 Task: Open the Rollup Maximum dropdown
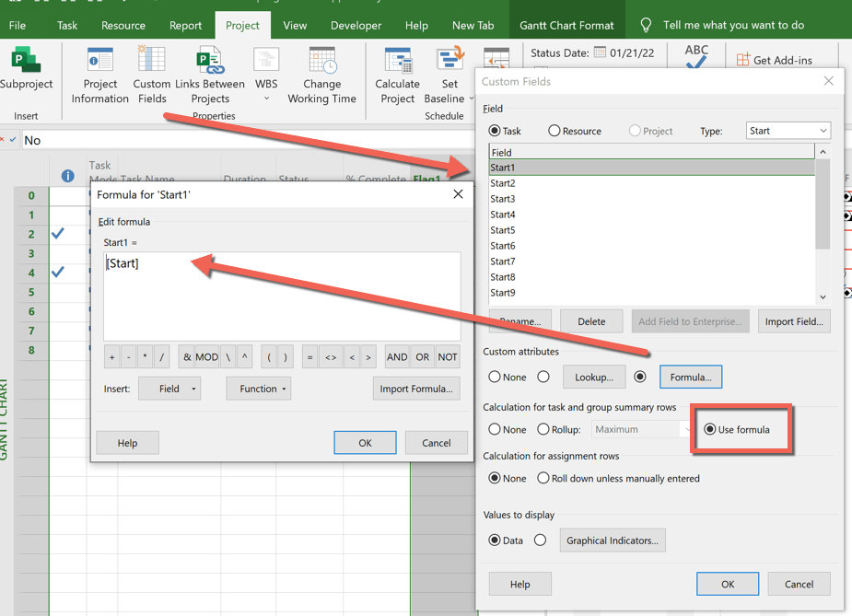[x=641, y=429]
